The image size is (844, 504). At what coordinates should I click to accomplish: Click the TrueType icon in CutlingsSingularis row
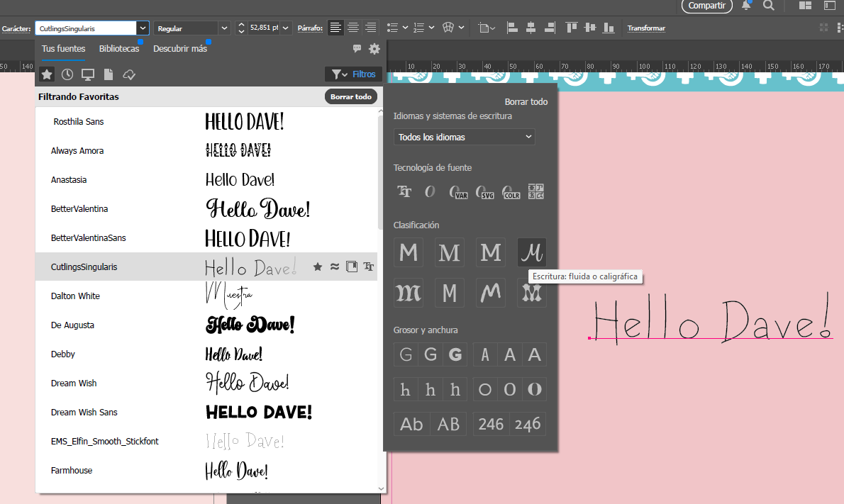[x=369, y=267]
